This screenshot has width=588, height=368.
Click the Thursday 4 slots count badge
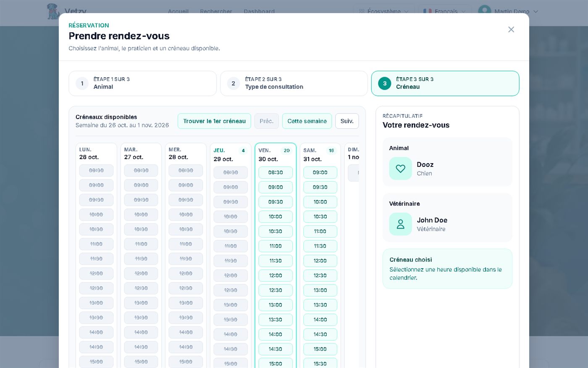point(243,151)
